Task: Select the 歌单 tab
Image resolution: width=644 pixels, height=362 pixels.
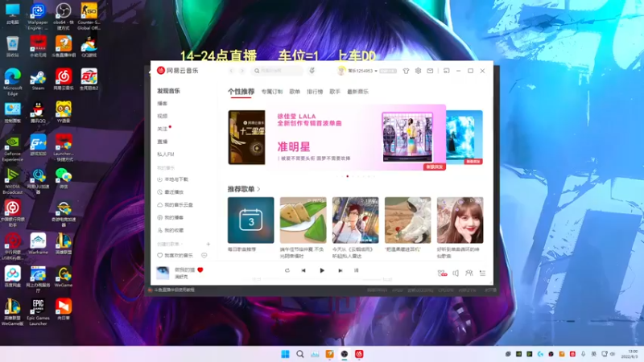Action: pos(295,92)
